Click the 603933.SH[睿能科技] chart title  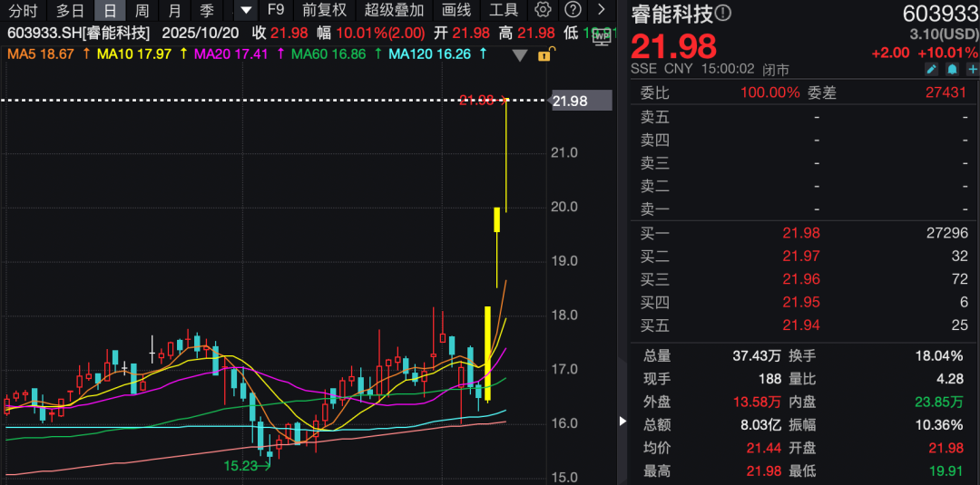click(x=79, y=34)
